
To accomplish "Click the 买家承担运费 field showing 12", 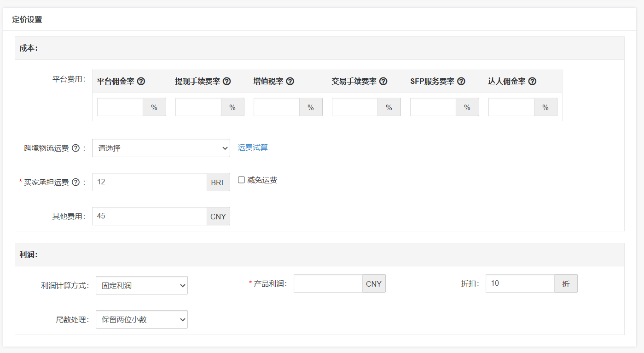I will pos(150,182).
